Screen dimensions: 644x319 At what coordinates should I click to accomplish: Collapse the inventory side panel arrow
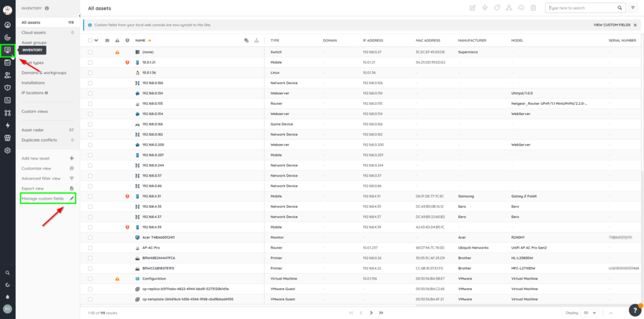(x=80, y=16)
